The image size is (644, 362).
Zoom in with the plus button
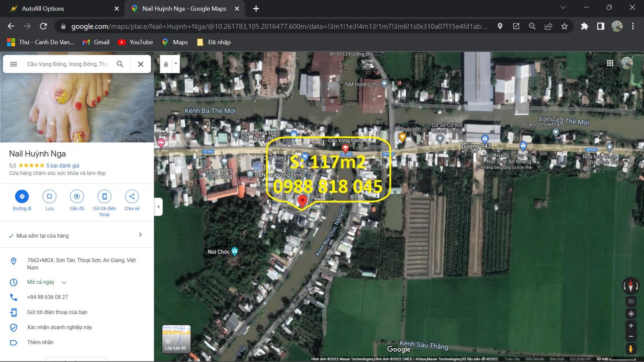click(x=631, y=326)
